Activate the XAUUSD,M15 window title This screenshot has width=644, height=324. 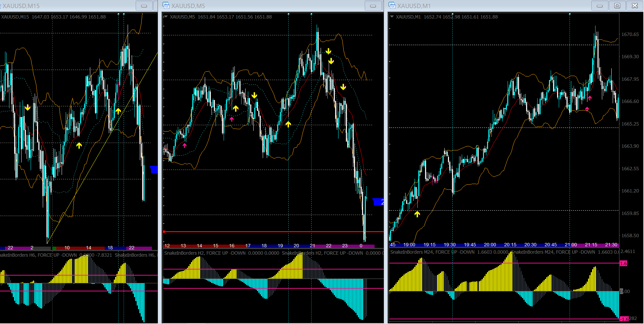(21, 6)
